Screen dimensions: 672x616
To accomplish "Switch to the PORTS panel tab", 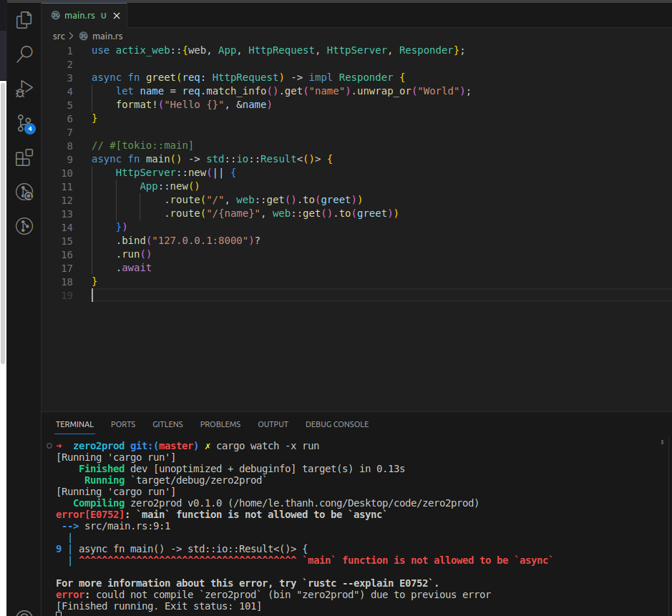I will [122, 424].
